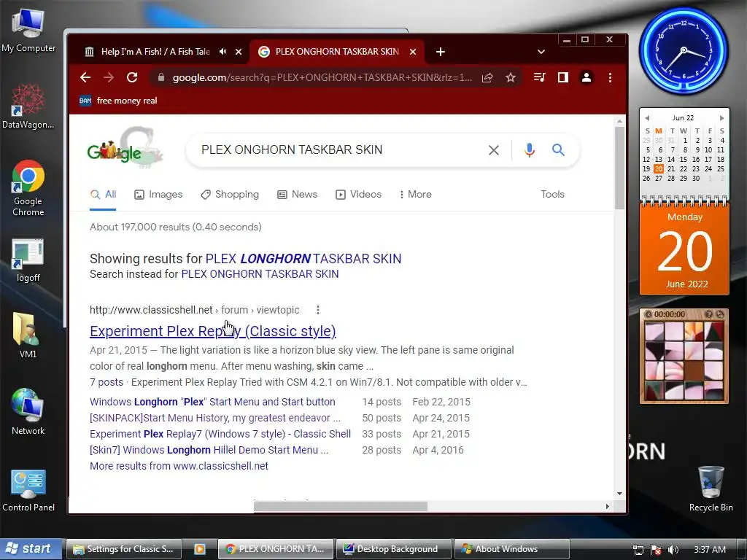Select the Control Panel desktop icon

28,491
